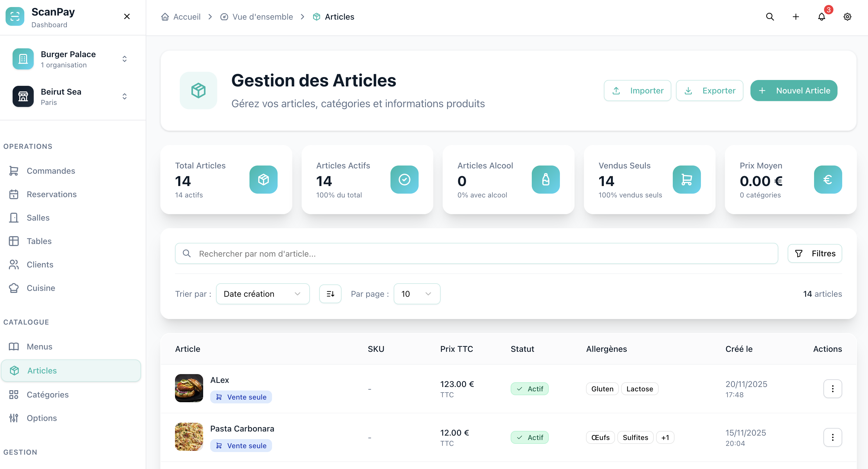Create a Nouvel Article

tap(794, 90)
